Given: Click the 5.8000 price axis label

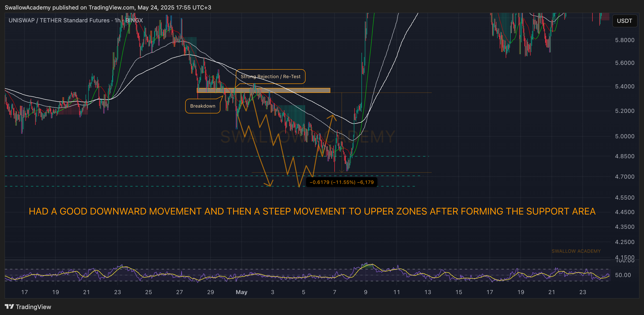Looking at the screenshot, I should pyautogui.click(x=625, y=40).
